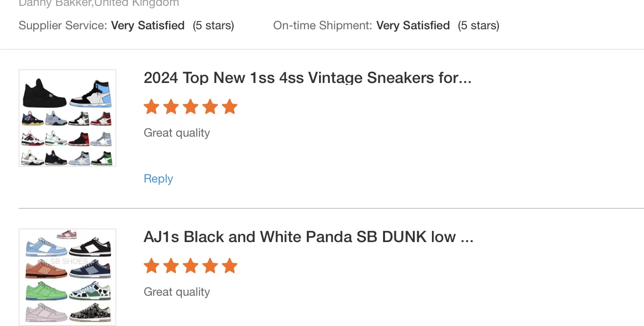Click second star of Vintage Sneakers rating

(x=171, y=107)
